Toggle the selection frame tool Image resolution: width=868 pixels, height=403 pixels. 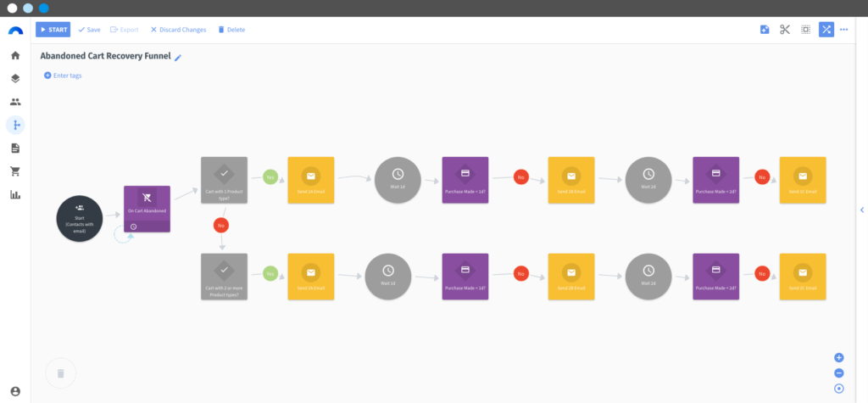tap(805, 30)
